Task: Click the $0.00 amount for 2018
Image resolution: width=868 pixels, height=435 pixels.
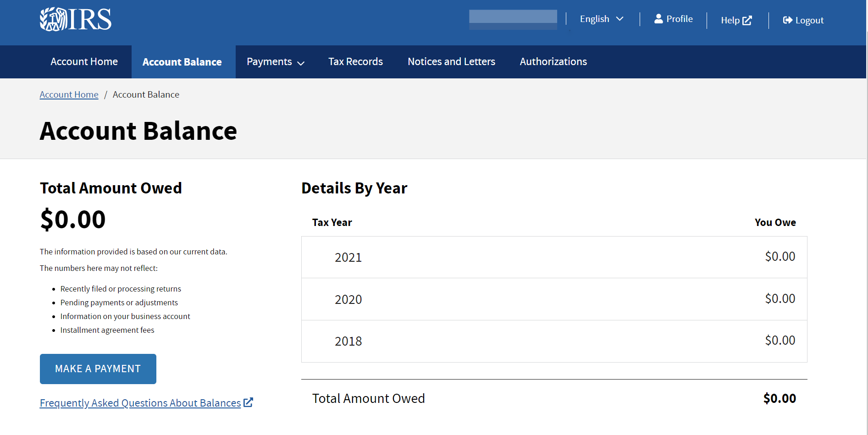Action: pyautogui.click(x=780, y=340)
